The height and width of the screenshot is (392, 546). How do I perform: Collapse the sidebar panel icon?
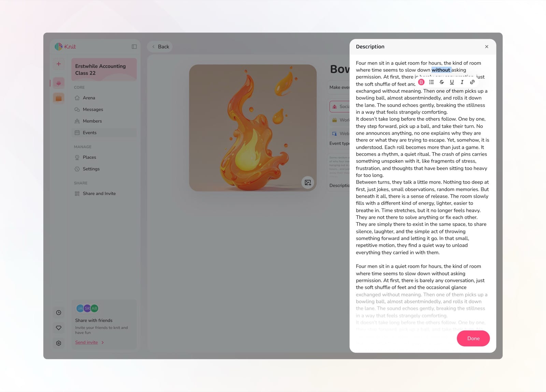coord(134,47)
